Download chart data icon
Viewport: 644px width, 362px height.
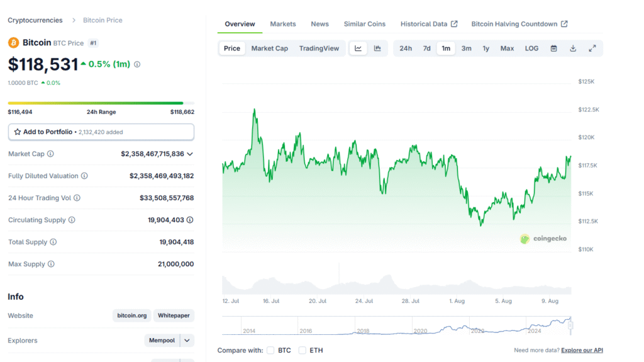coord(573,48)
